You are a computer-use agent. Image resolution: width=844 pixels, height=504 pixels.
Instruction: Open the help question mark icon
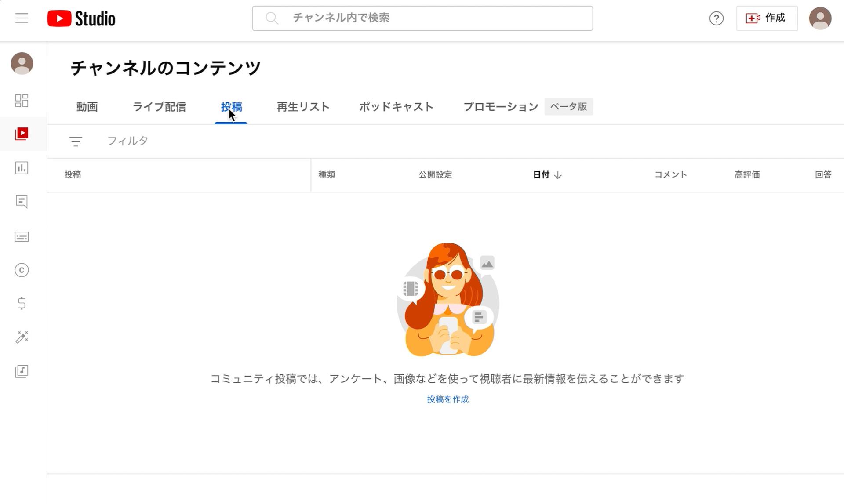click(x=717, y=18)
